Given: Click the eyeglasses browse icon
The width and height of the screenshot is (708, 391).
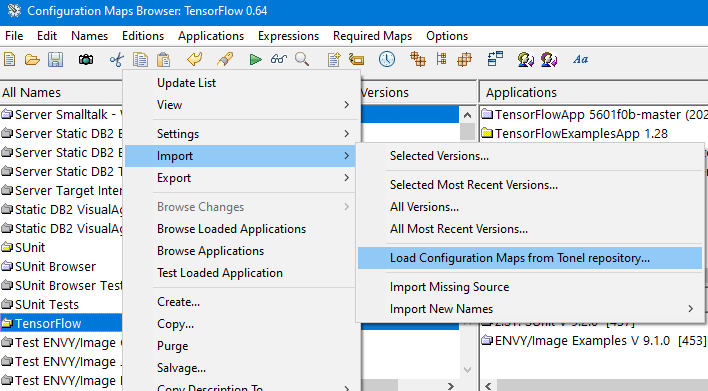Looking at the screenshot, I should point(279,59).
